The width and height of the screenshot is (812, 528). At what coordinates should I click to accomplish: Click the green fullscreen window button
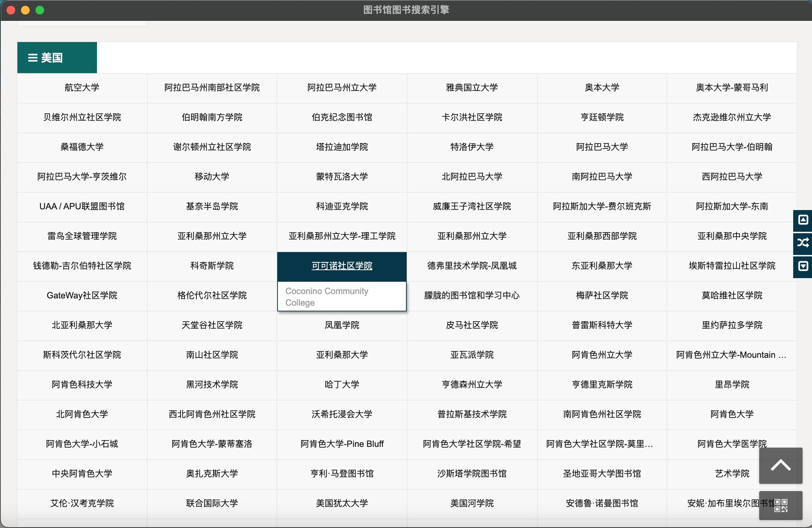pos(40,10)
